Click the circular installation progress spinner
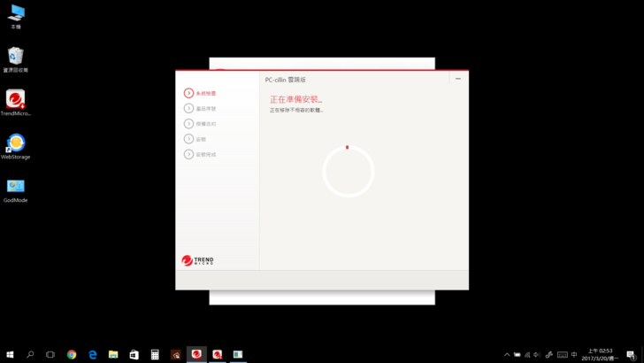The height and width of the screenshot is (363, 644). coord(349,172)
